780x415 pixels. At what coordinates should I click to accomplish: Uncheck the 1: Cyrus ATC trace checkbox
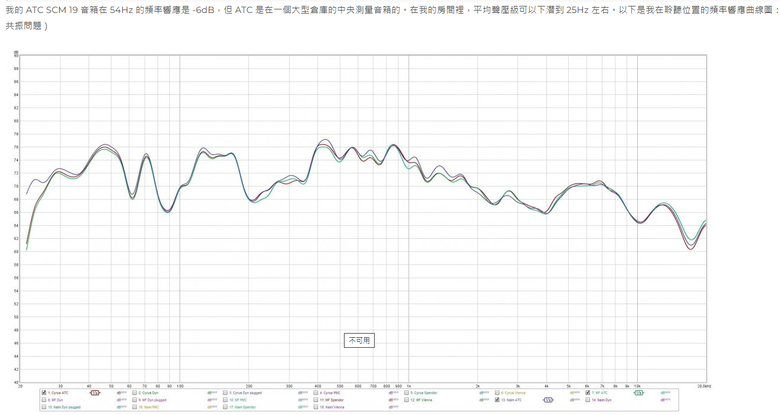click(x=44, y=393)
